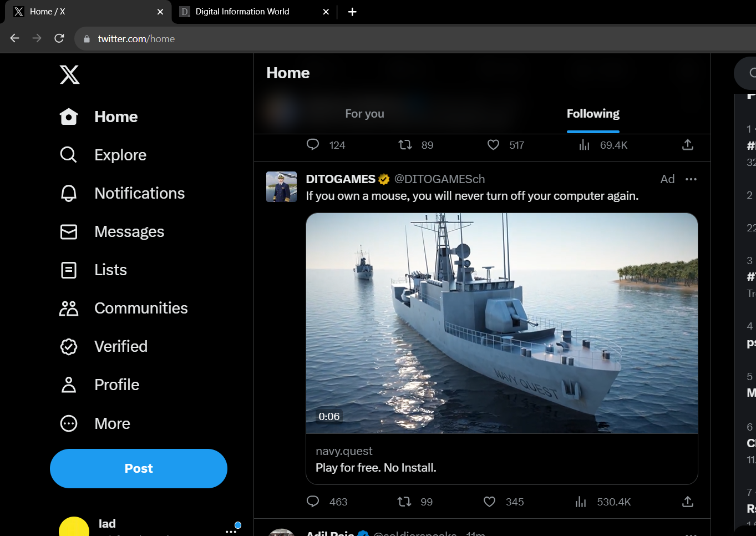The height and width of the screenshot is (536, 756).
Task: Click the site lock icon
Action: (x=87, y=39)
